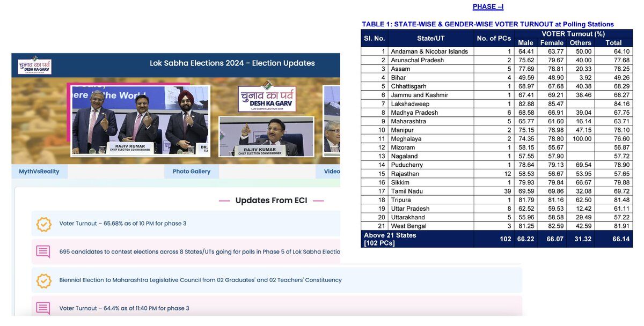Select the 'Assam' cell

click(430, 69)
